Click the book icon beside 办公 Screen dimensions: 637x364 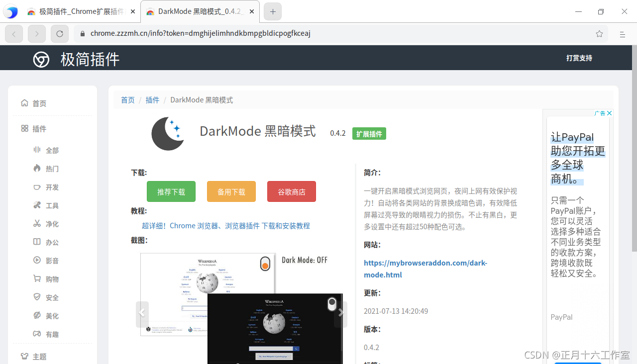[37, 242]
